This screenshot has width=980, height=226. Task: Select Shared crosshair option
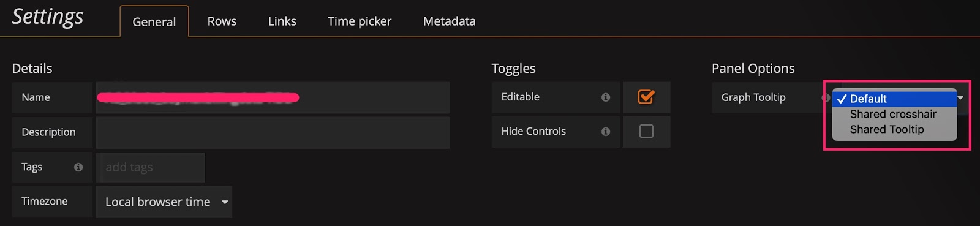(894, 114)
